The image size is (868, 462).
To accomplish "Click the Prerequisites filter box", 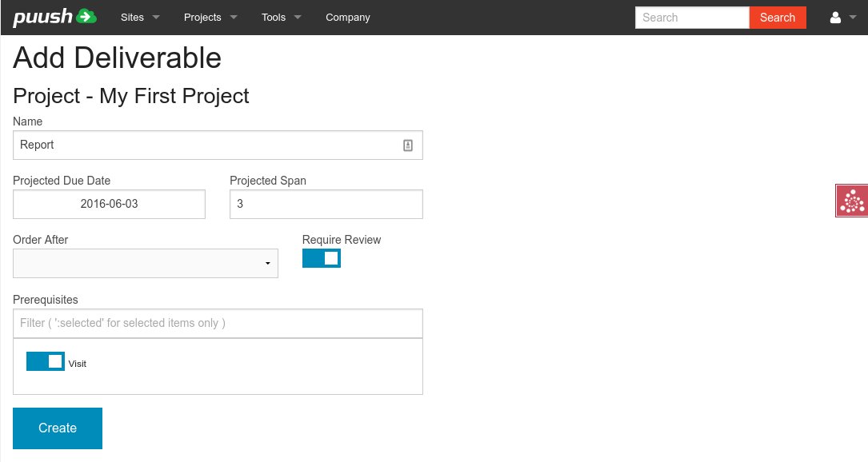I will 218,323.
